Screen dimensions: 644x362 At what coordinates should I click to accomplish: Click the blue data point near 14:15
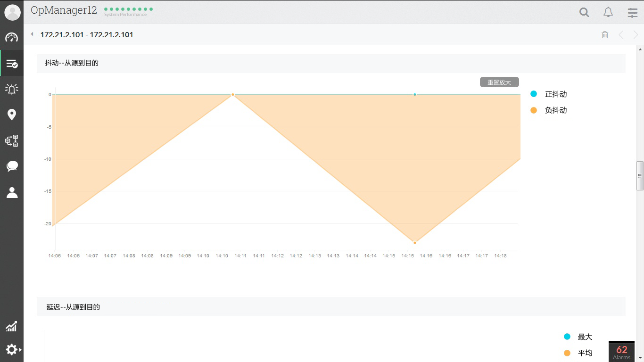(x=415, y=94)
